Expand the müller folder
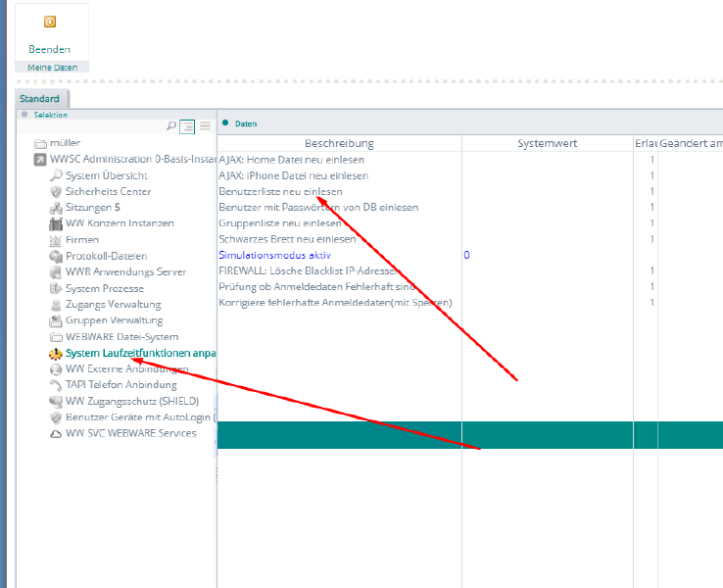Image resolution: width=723 pixels, height=588 pixels. [x=40, y=143]
